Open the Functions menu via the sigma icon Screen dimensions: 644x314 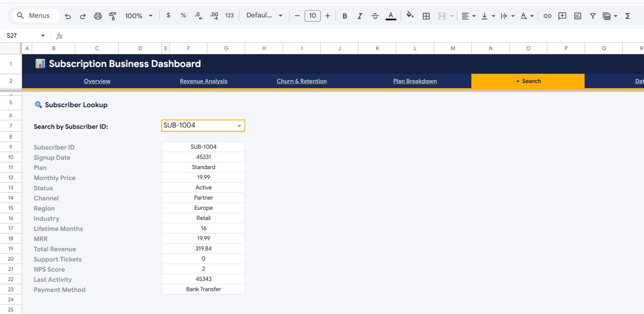pos(627,16)
